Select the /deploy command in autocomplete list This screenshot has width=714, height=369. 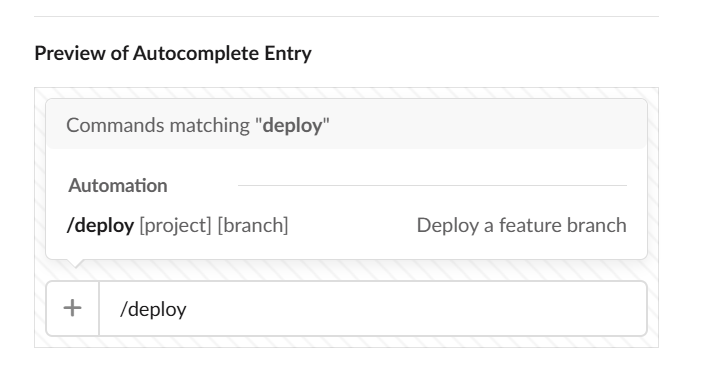(x=346, y=225)
